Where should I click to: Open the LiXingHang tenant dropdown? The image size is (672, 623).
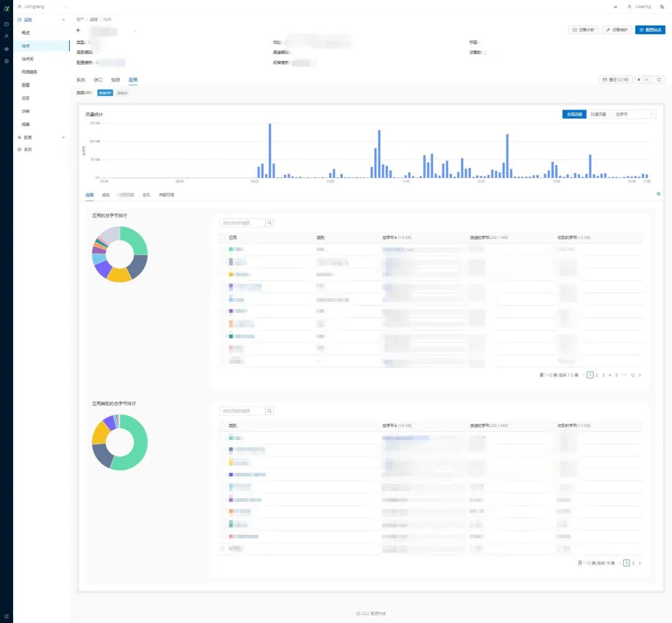click(42, 6)
